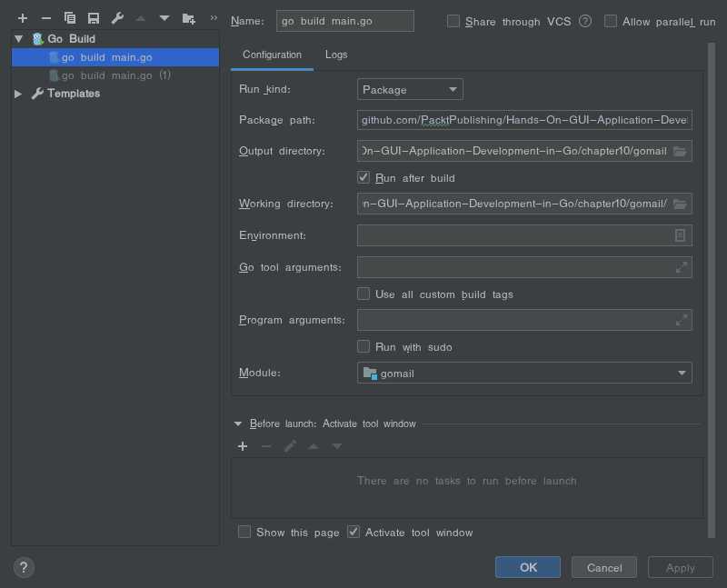Select the highlighted go build main.go configuration

coord(115,57)
